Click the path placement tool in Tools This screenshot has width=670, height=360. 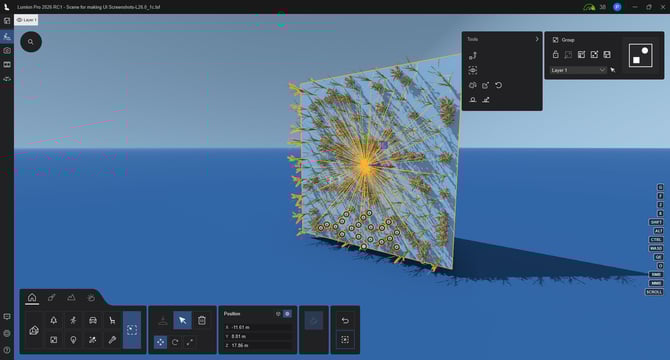tap(473, 56)
